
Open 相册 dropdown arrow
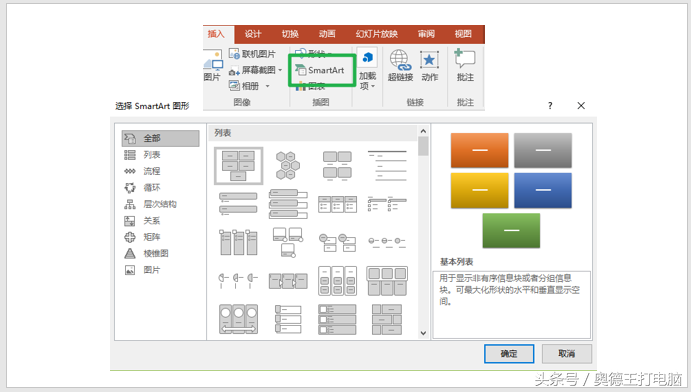[267, 86]
